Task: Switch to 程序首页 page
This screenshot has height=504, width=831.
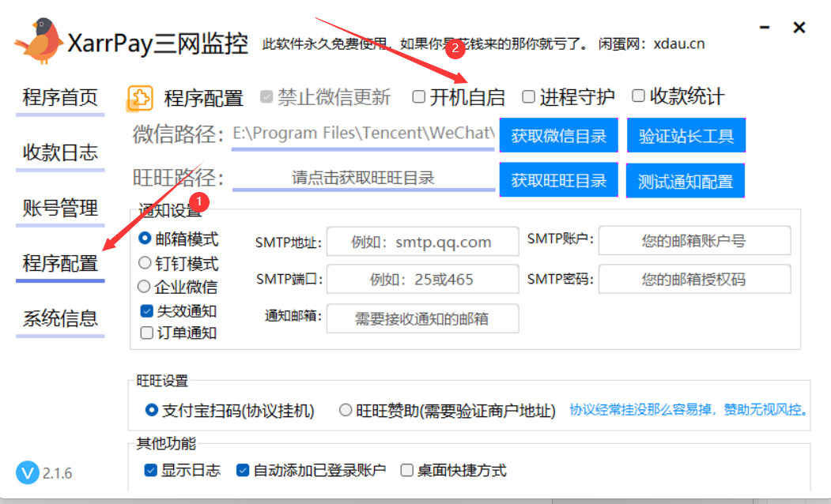Action: [59, 98]
